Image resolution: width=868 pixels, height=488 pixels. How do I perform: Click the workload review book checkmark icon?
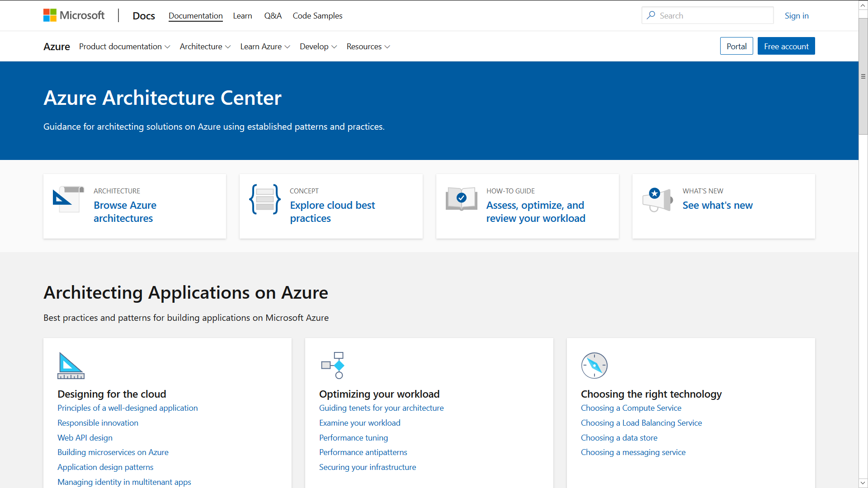pyautogui.click(x=461, y=199)
